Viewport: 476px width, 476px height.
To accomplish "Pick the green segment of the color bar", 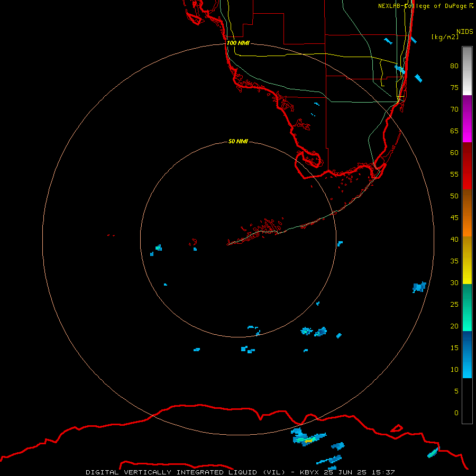I will [467, 307].
